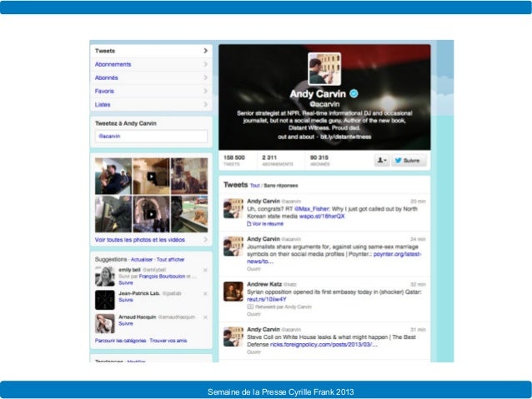This screenshot has height=399, width=532.
Task: Click the Suivre follow button
Action: pyautogui.click(x=409, y=160)
